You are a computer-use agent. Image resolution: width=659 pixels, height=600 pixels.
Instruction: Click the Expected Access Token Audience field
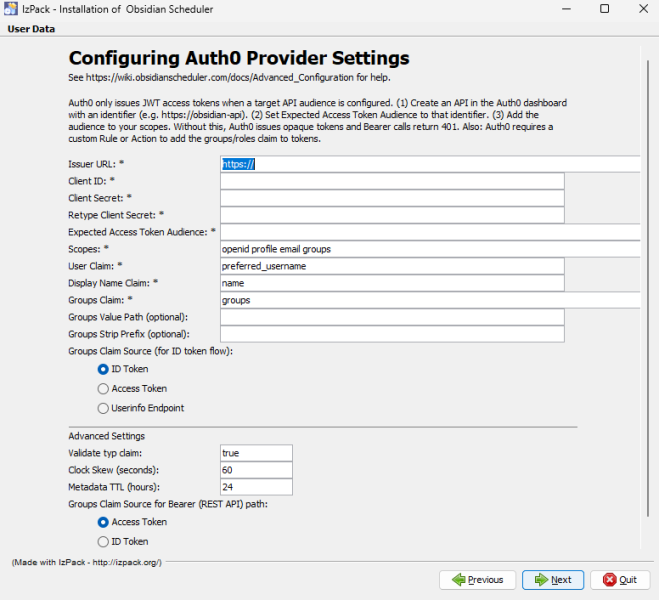pos(430,232)
